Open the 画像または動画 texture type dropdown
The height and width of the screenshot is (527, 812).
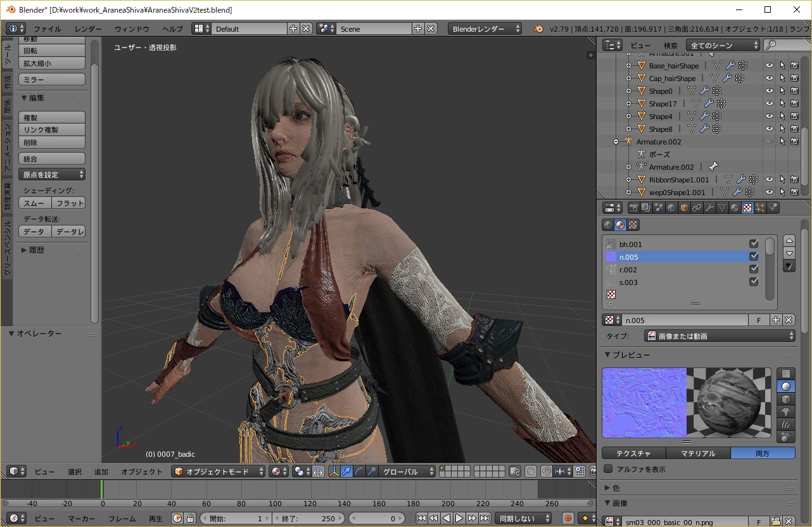click(720, 336)
